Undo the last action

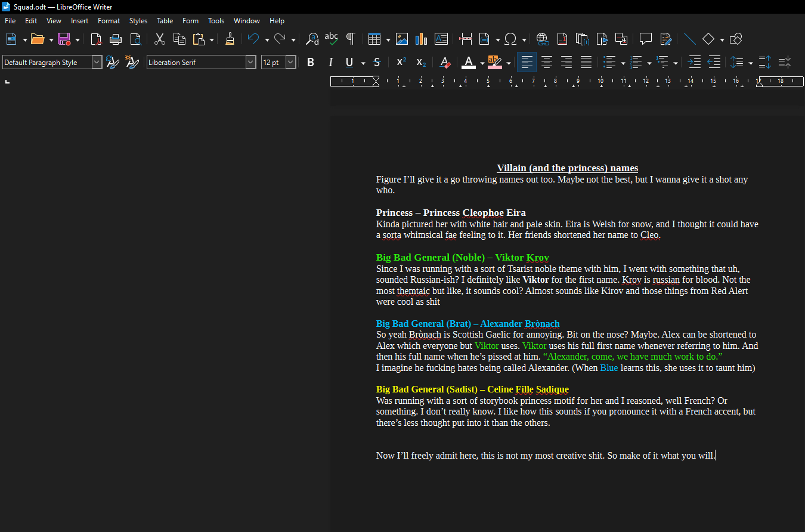253,39
